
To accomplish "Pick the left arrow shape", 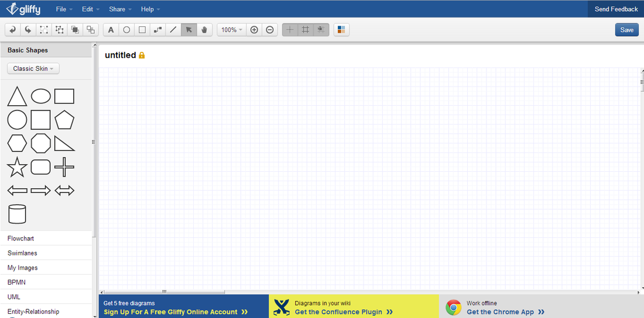I will tap(17, 191).
